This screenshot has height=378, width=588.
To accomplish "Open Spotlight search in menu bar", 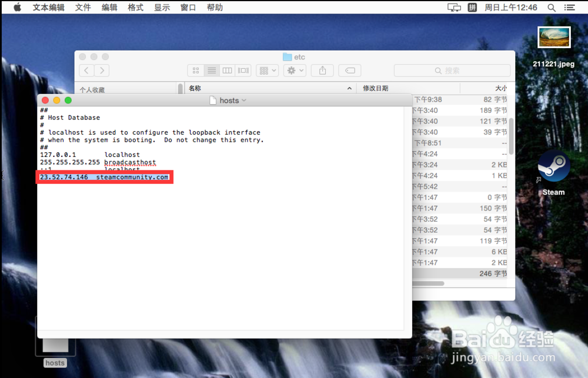I will click(552, 8).
